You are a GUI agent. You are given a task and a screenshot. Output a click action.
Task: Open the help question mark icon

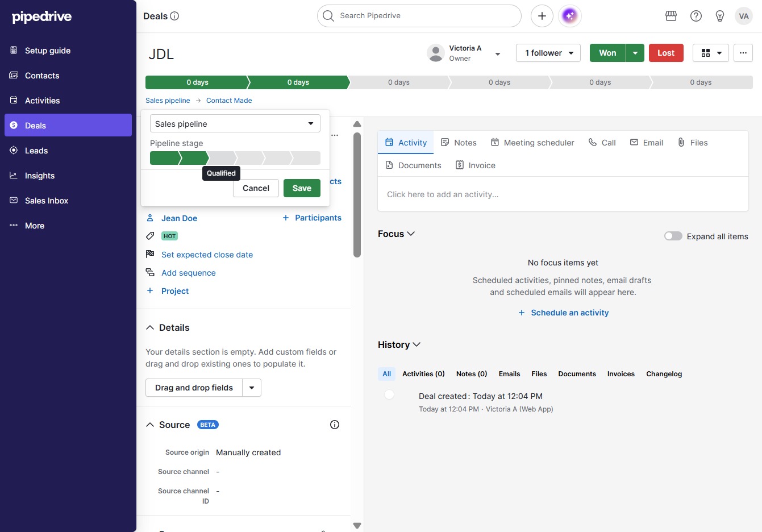click(696, 16)
